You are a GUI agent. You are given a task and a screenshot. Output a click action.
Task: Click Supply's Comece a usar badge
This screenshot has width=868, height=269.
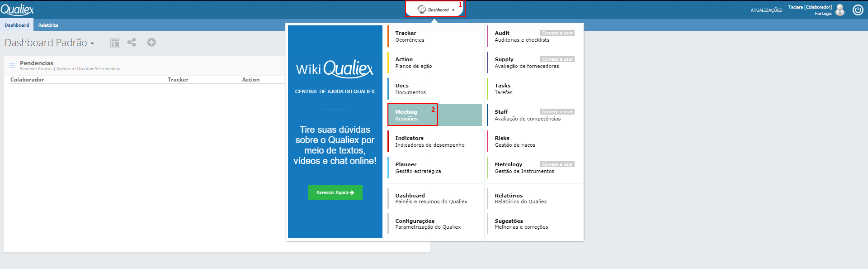coord(557,59)
